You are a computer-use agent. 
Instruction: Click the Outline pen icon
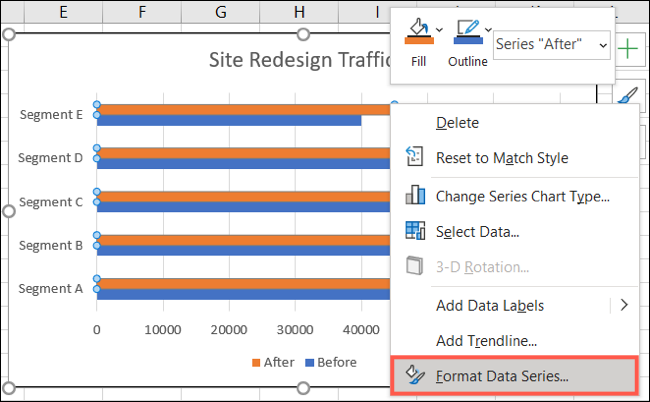(x=468, y=31)
